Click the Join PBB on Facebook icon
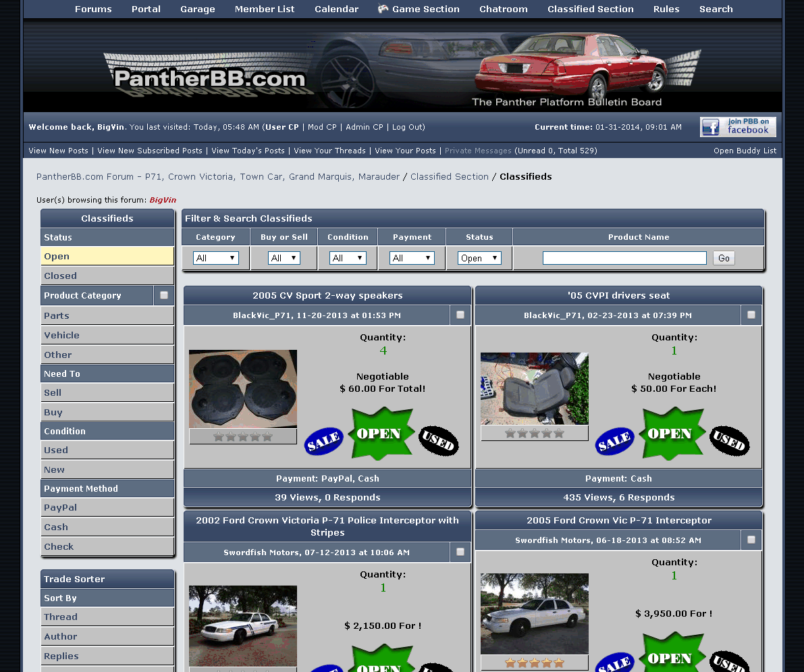The width and height of the screenshot is (804, 672). [x=738, y=127]
